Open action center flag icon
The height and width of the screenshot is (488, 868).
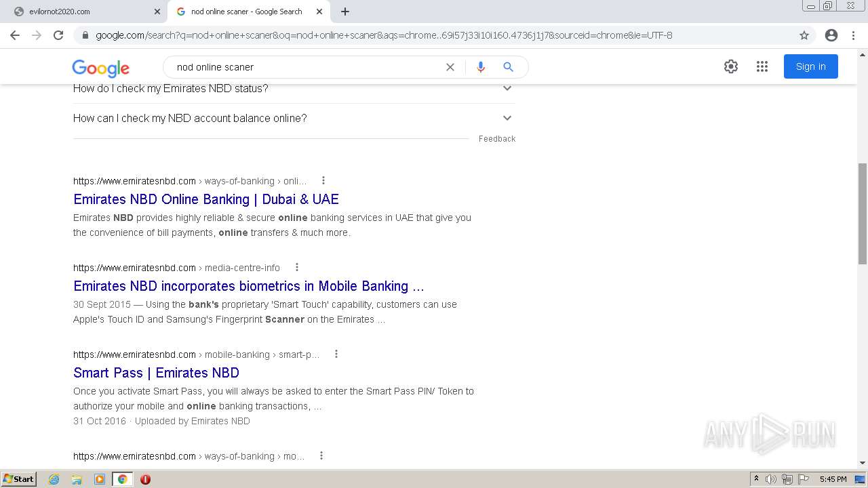pos(804,479)
